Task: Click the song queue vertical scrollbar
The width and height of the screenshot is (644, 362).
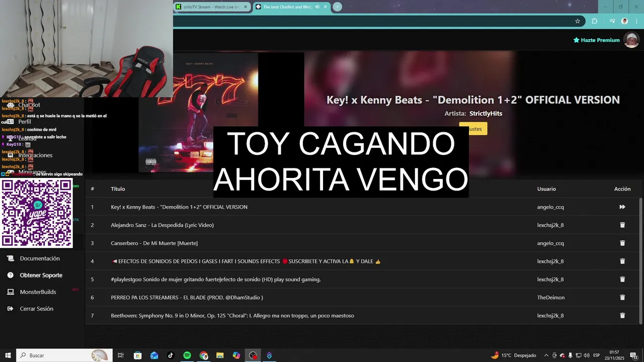Action: pos(640,260)
